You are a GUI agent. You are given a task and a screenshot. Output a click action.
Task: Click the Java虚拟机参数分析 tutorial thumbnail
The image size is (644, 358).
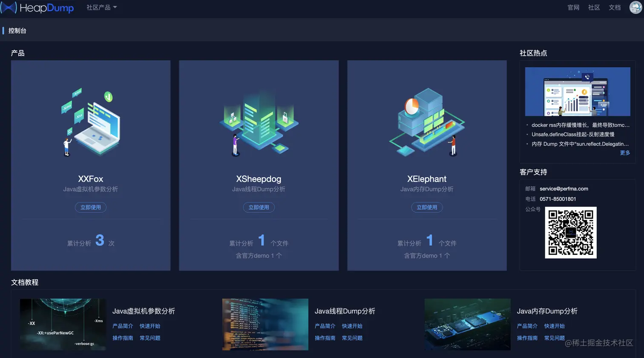(63, 324)
